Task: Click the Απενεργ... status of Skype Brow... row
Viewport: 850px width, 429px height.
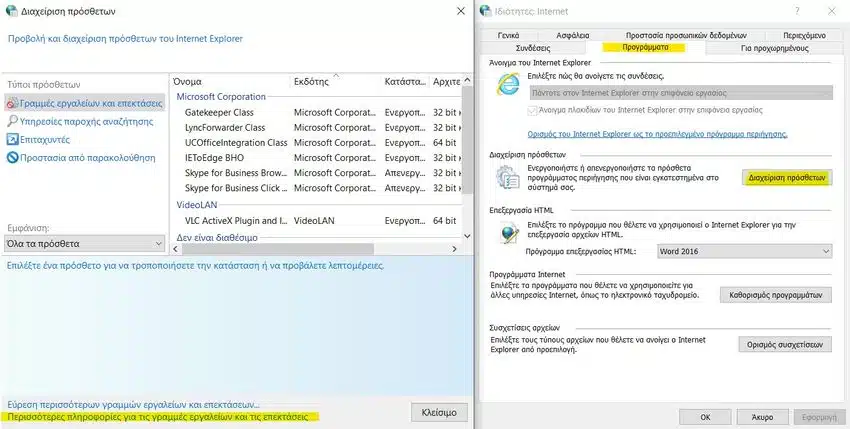Action: 405,173
